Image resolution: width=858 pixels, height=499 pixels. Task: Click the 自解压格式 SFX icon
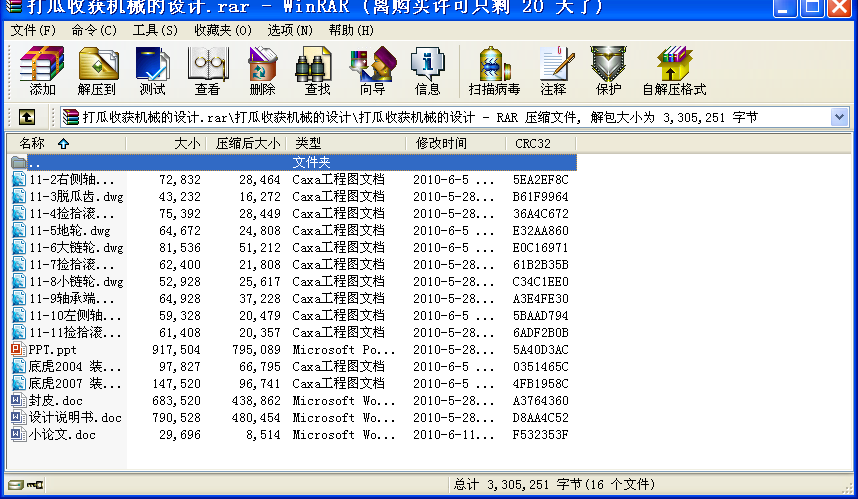pos(674,71)
